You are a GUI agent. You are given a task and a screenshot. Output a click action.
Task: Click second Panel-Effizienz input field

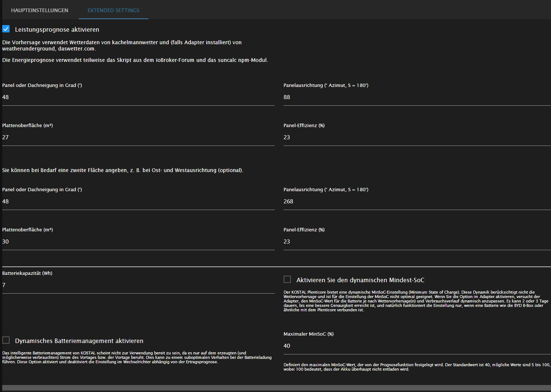(x=416, y=242)
